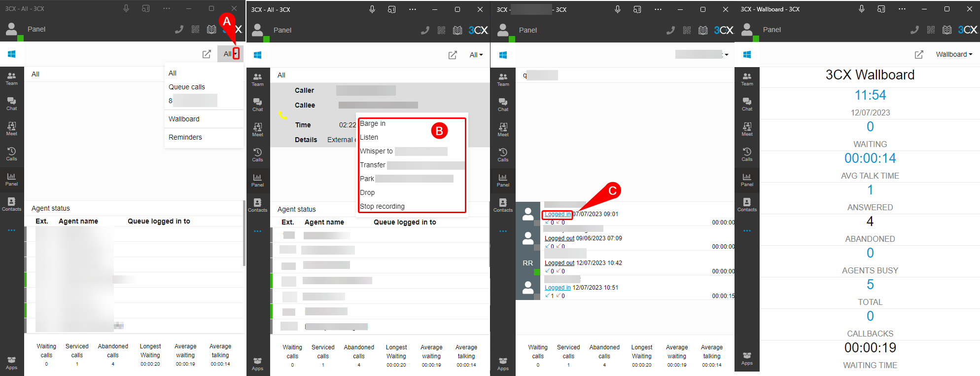Click the 3CX logo in the Wallboard window header
The width and height of the screenshot is (980, 376).
967,30
